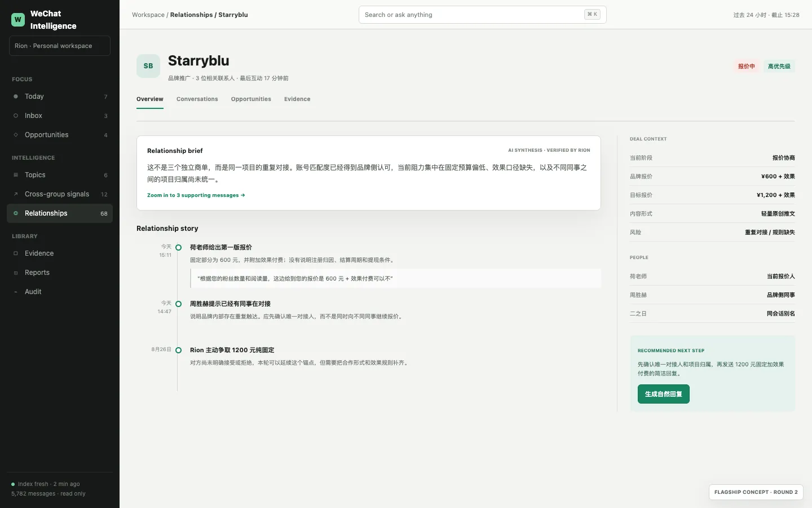Click the Evidence library icon in sidebar

[16, 253]
